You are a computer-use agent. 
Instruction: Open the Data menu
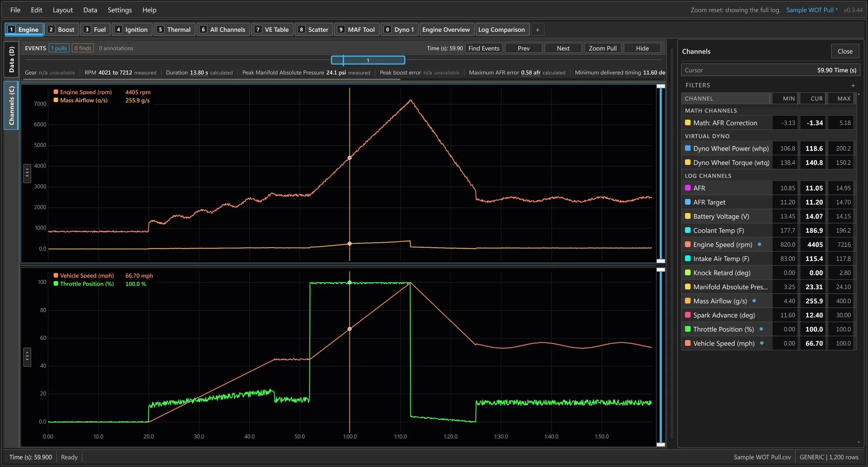90,10
